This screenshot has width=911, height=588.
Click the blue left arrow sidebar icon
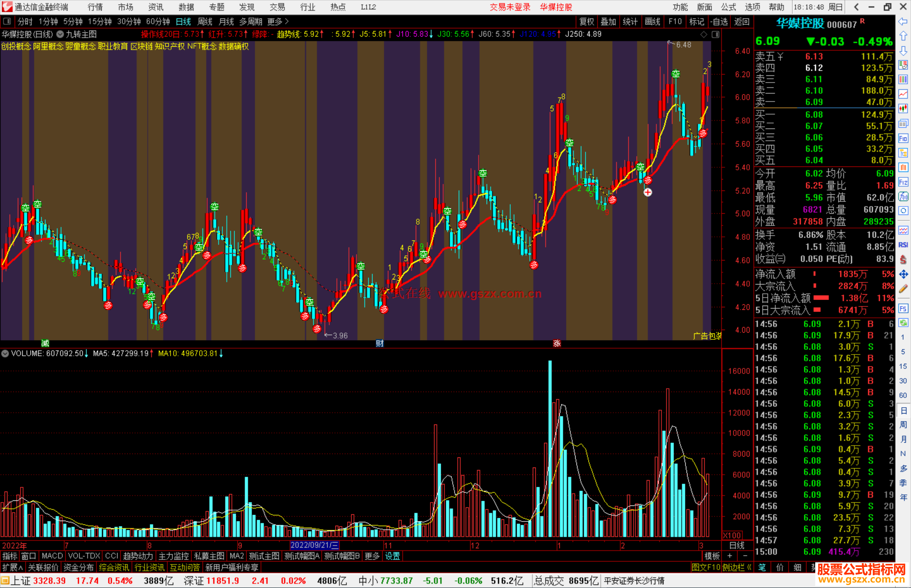tap(903, 21)
